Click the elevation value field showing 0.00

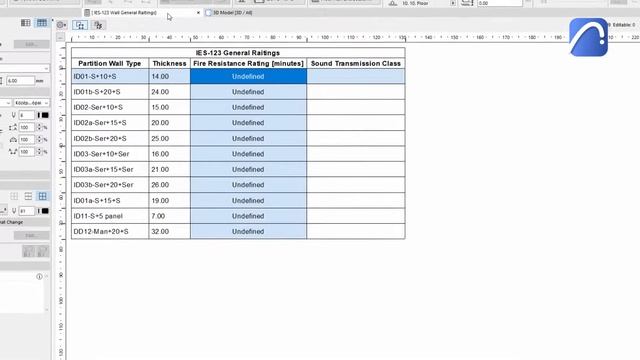(499, 3)
